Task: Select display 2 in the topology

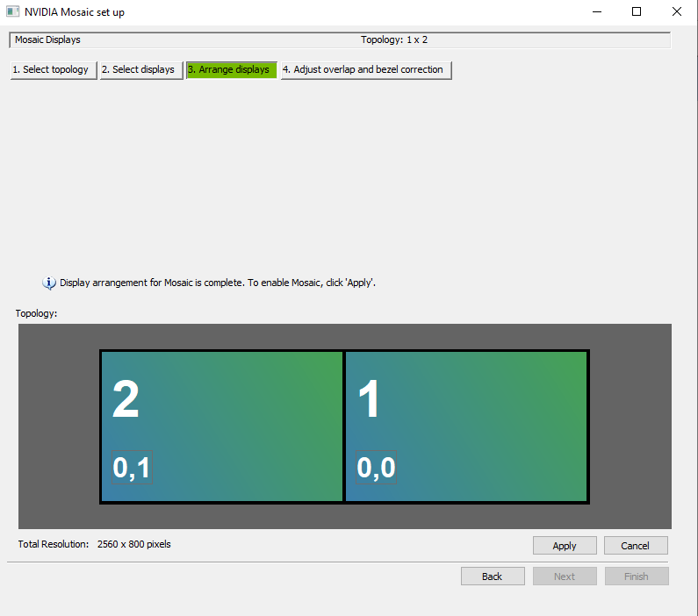Action: (221, 426)
